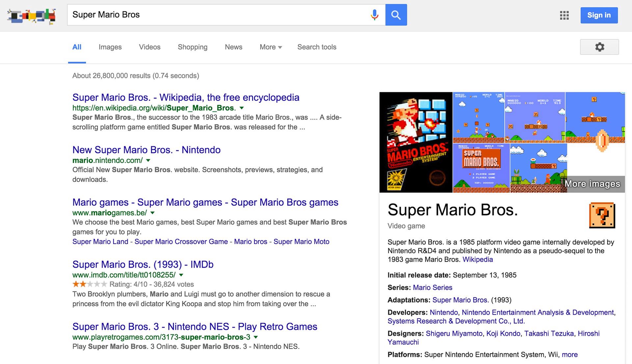Switch to the Videos tab

[149, 47]
